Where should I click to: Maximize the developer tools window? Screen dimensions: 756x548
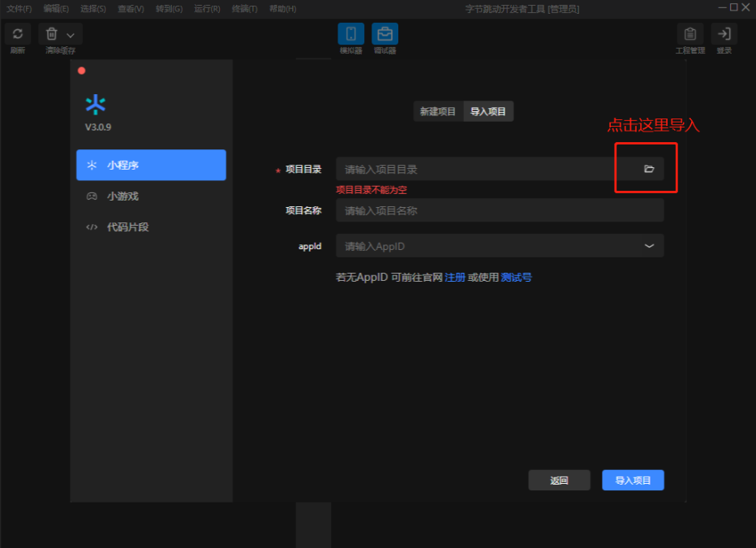click(734, 7)
